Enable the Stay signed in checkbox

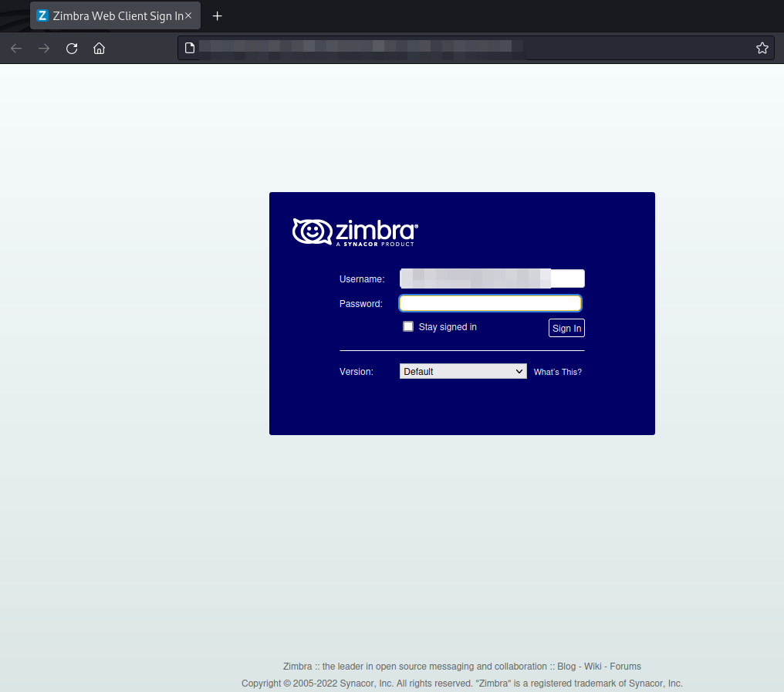[x=408, y=326]
